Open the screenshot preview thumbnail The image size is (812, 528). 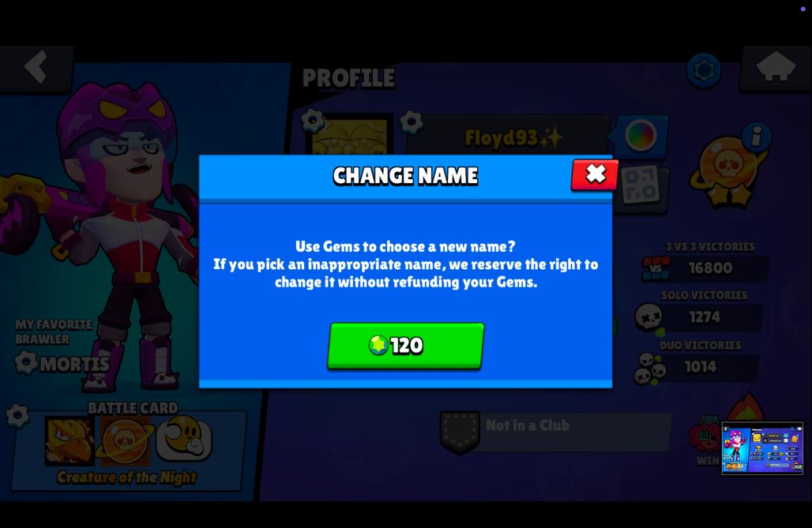coord(762,448)
